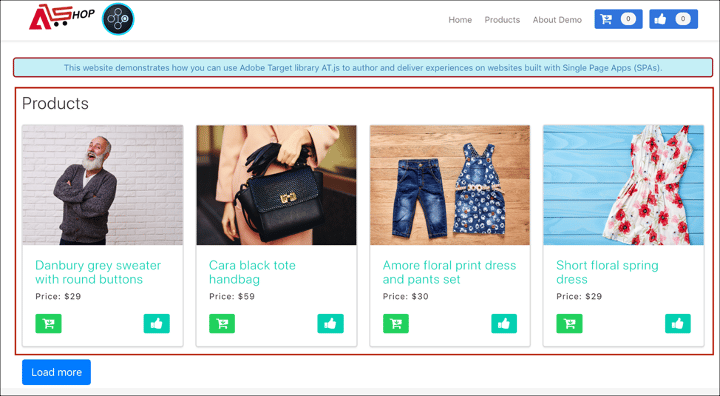The width and height of the screenshot is (720, 396).
Task: View the floral spring dress photo
Action: [624, 185]
